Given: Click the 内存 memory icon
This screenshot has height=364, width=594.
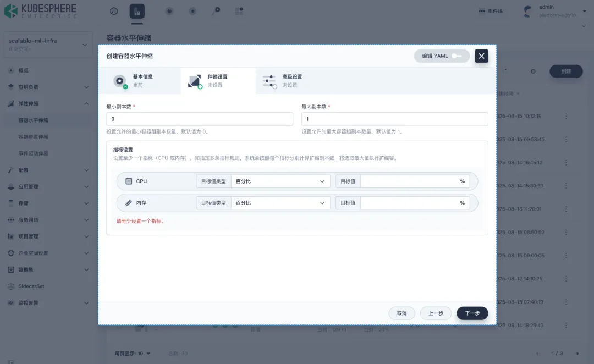Looking at the screenshot, I should click(x=129, y=203).
